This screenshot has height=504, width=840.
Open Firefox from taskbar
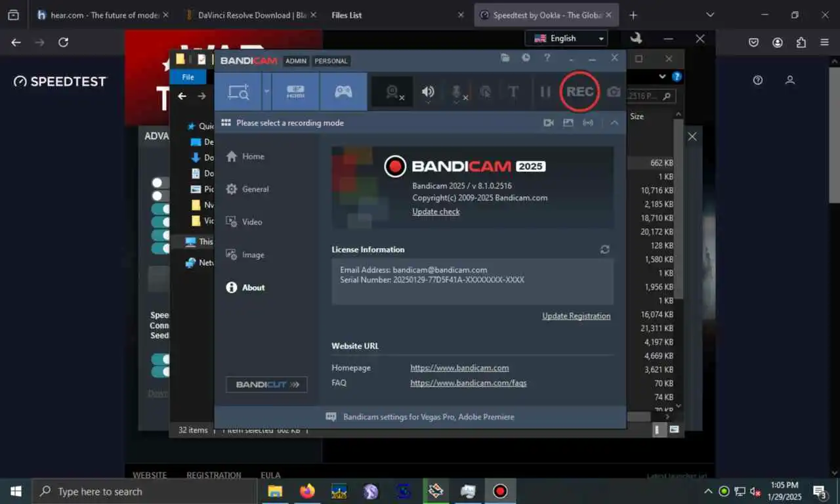(307, 491)
